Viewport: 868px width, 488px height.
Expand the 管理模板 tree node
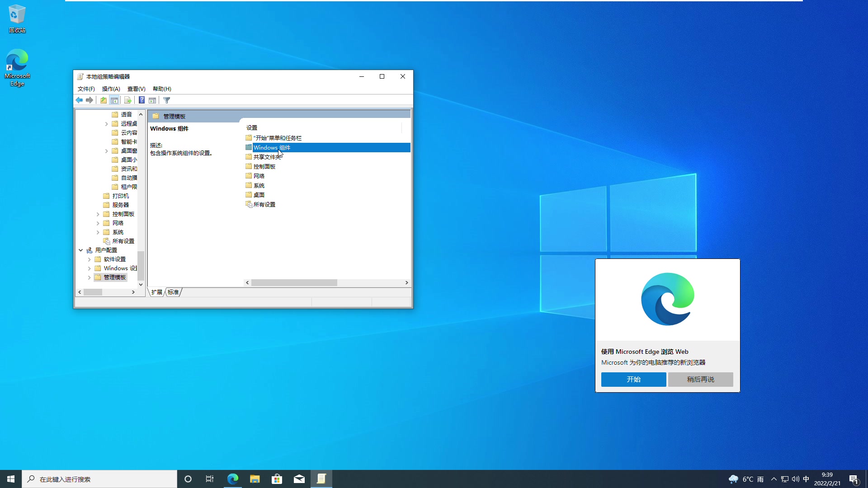tap(89, 277)
